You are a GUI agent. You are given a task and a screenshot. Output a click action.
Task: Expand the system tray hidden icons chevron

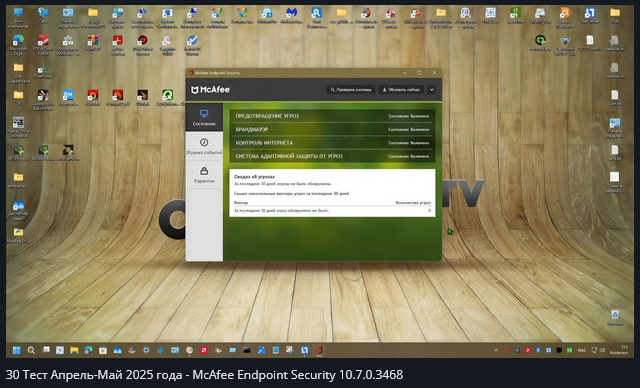pos(496,350)
